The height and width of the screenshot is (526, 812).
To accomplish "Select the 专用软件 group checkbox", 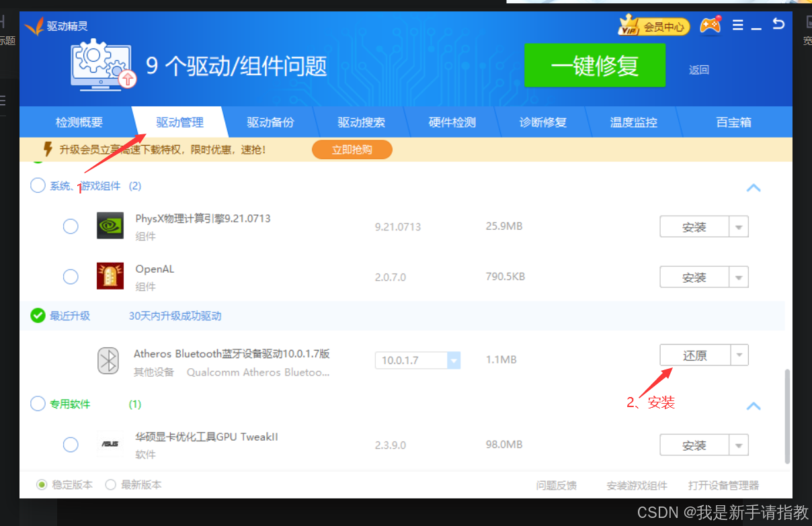I will 38,404.
